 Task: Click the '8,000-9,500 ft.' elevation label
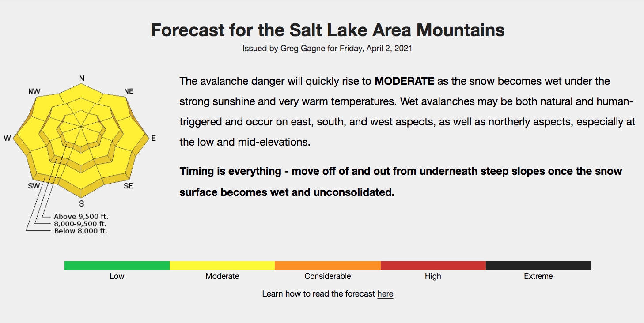pos(80,224)
